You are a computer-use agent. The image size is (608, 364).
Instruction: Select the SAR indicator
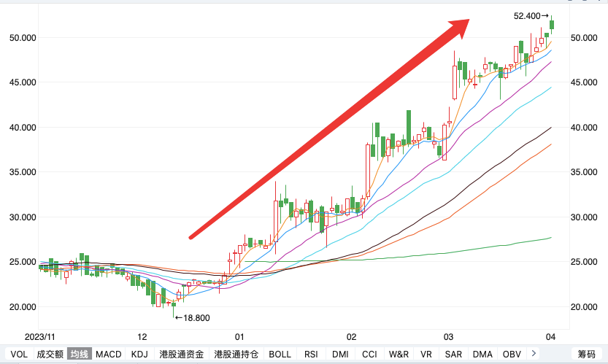(x=453, y=355)
